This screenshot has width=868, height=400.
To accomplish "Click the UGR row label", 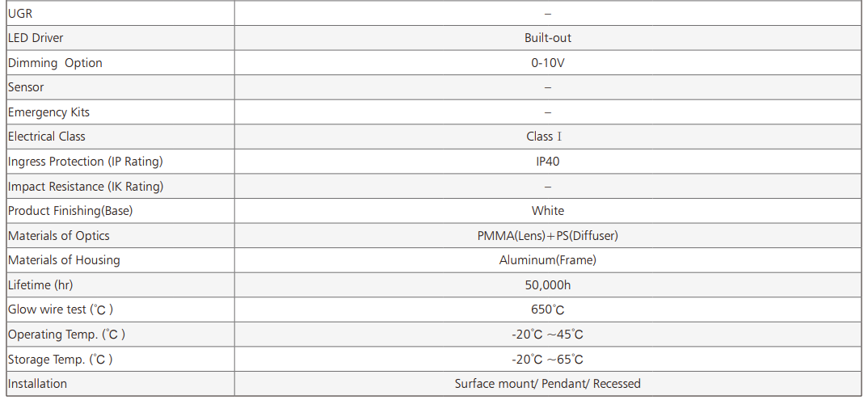I will [x=20, y=14].
